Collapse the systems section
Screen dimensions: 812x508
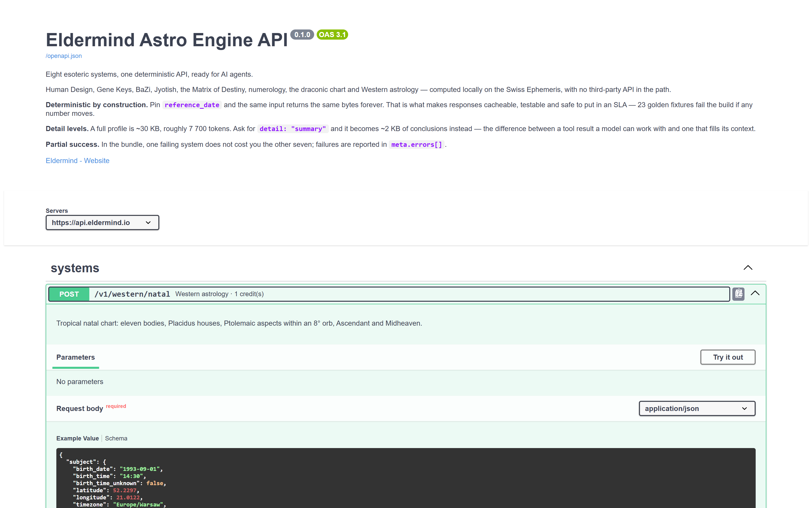[748, 268]
